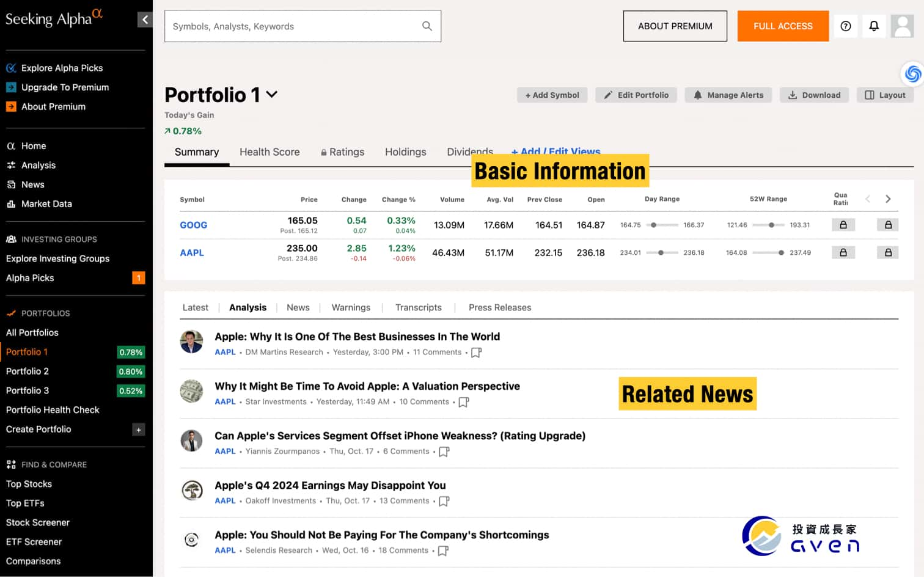
Task: Bookmark the 'Time To Avoid Apple' article
Action: [464, 402]
